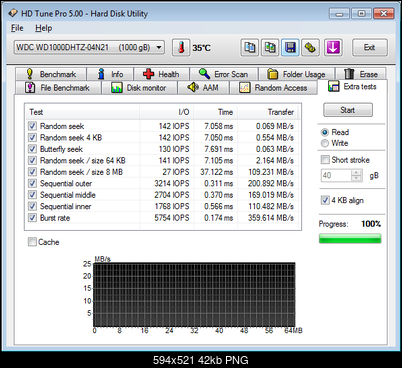This screenshot has height=368, width=402.
Task: Switch to the Disk monitor tab
Action: click(x=139, y=88)
